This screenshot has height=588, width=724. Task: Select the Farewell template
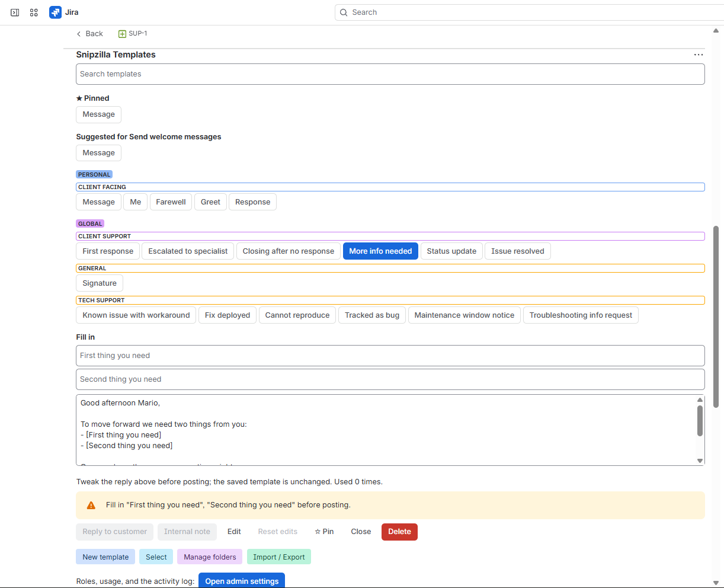[171, 202]
